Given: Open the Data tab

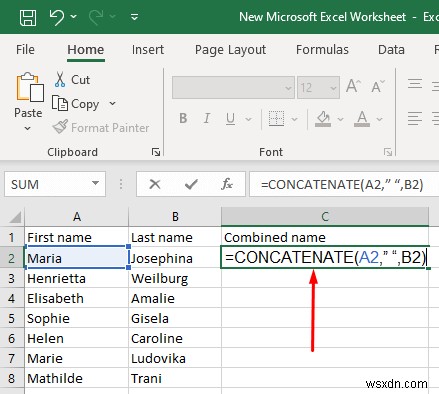Looking at the screenshot, I should click(391, 50).
